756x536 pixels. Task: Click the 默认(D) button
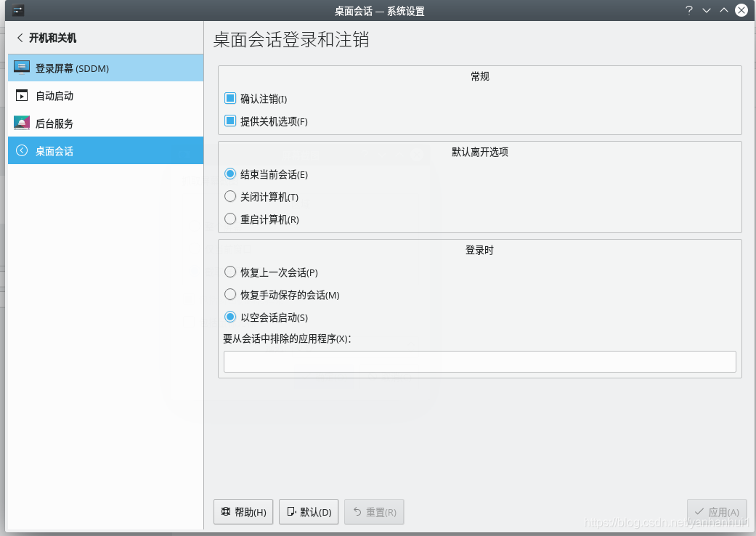point(309,512)
